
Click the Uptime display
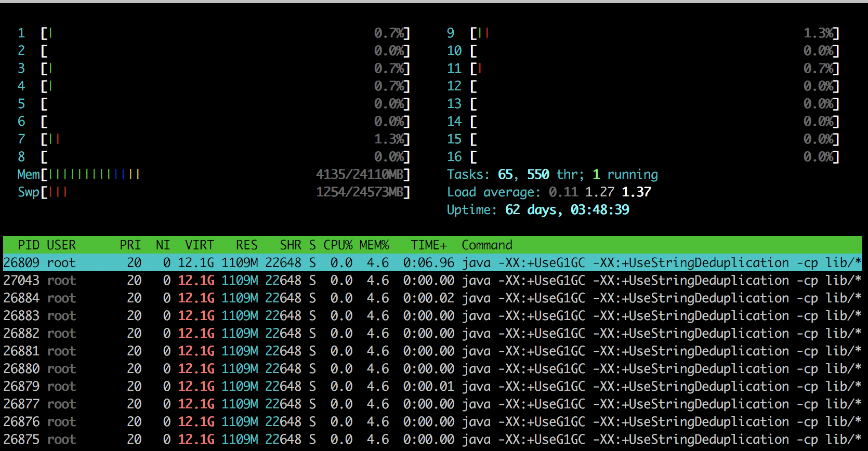pyautogui.click(x=538, y=210)
